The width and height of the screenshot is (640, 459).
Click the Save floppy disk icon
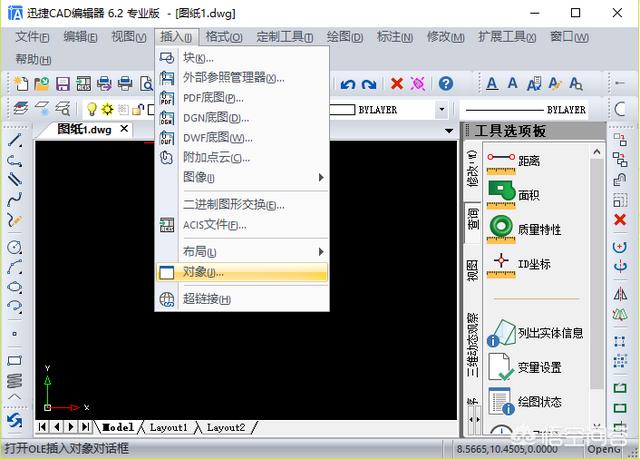point(62,84)
